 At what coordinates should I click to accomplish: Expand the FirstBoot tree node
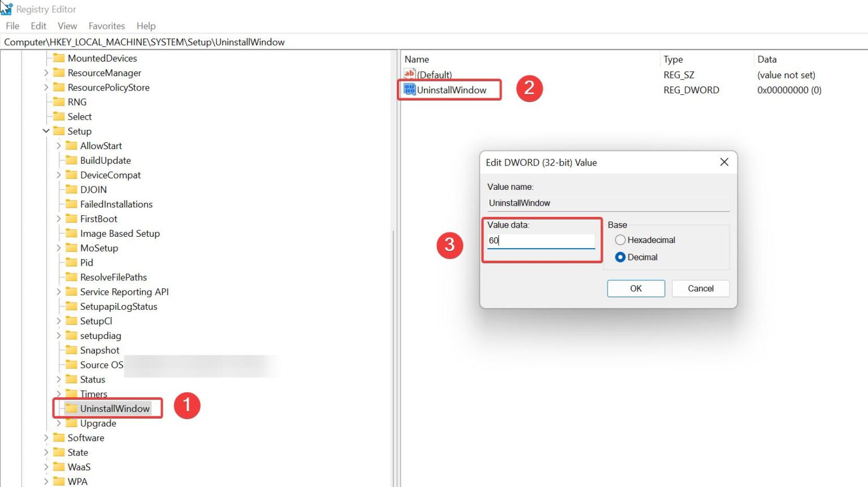click(x=59, y=219)
